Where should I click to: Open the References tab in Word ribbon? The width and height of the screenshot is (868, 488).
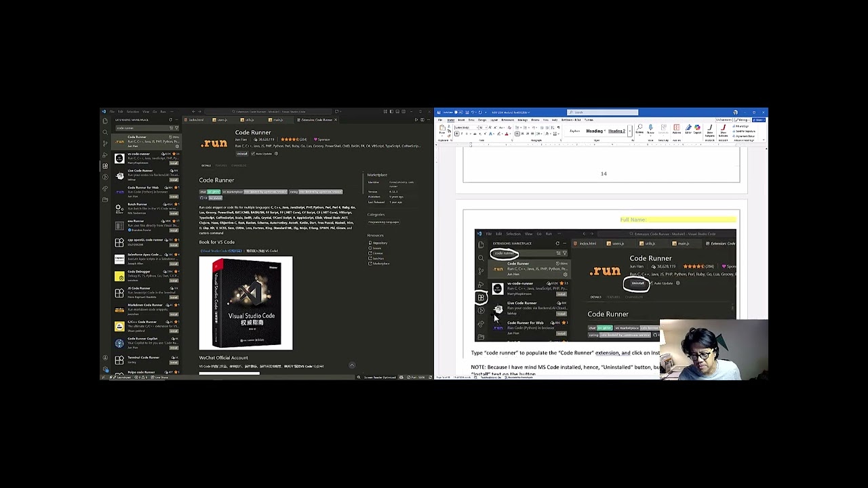point(508,120)
